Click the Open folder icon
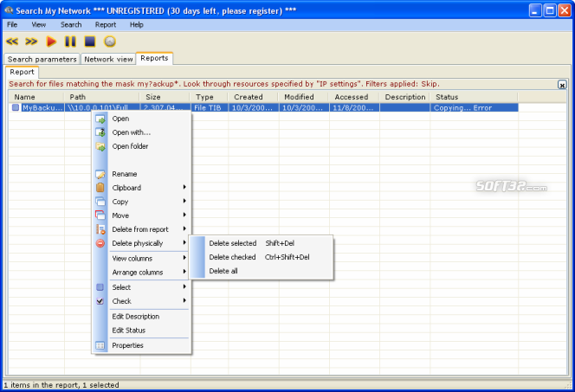The height and width of the screenshot is (392, 575). pos(100,146)
